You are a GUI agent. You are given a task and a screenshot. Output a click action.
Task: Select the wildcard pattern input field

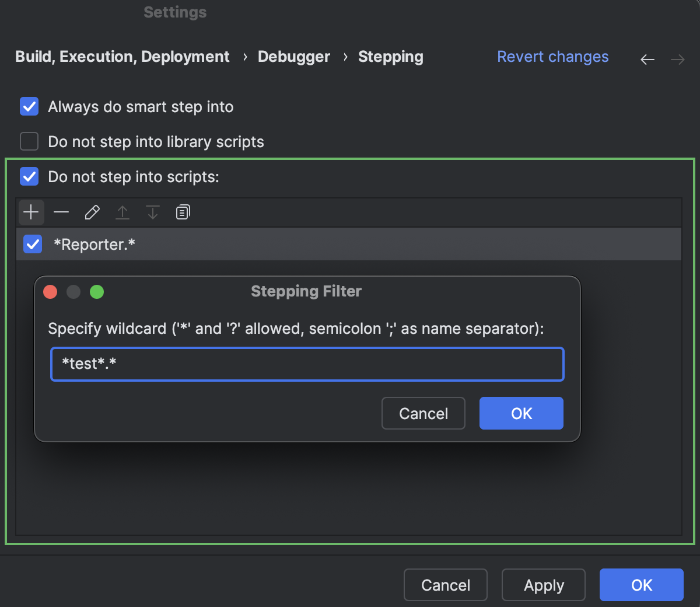(307, 364)
